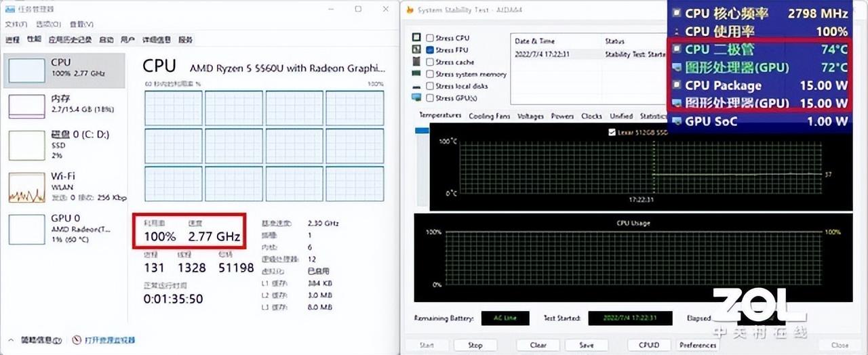Screen dimensions: 868x355
Task: Click memory icon beside Stress system memory
Action: click(x=416, y=75)
